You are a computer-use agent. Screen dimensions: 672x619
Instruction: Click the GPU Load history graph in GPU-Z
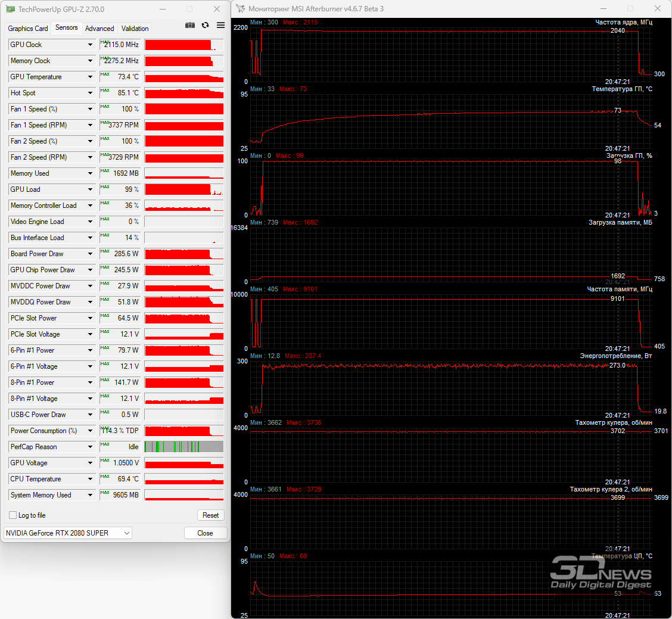pos(184,189)
